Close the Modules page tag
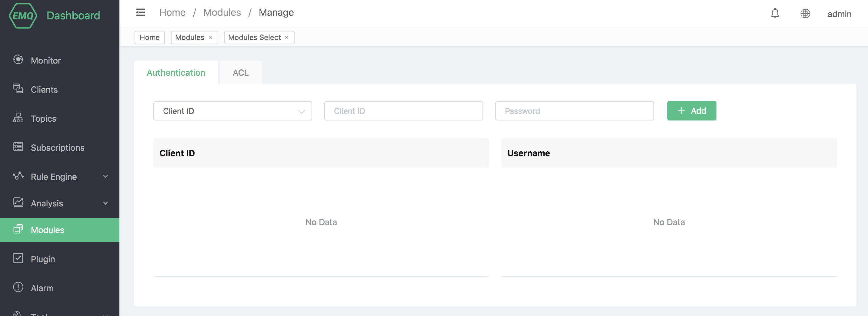868x316 pixels. point(210,37)
